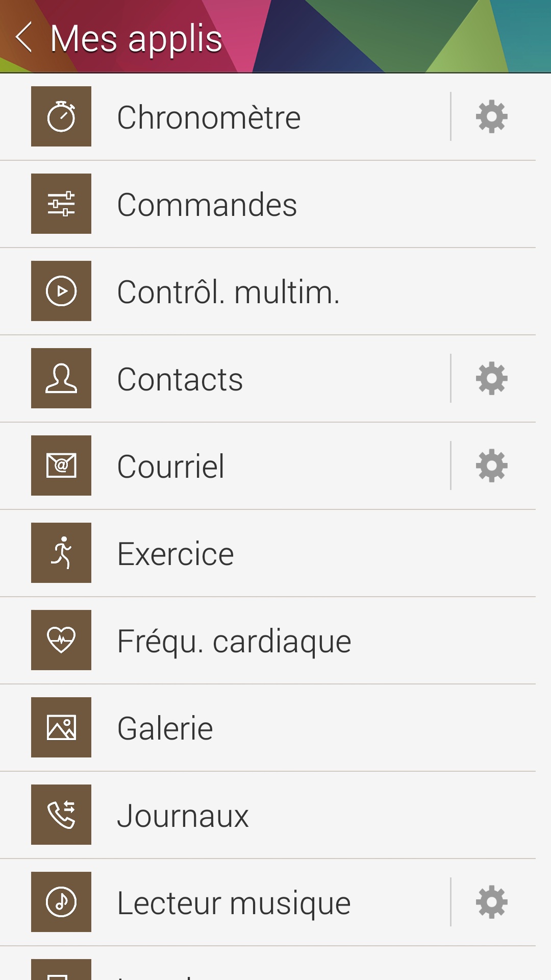The width and height of the screenshot is (551, 980).
Task: Tap the Mes applis title
Action: click(x=136, y=38)
